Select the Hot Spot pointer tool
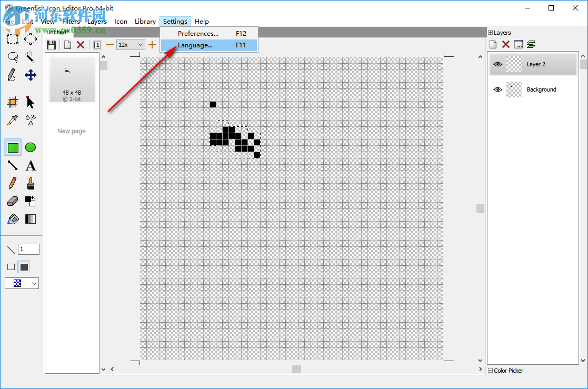Image resolution: width=588 pixels, height=389 pixels. pos(31,102)
